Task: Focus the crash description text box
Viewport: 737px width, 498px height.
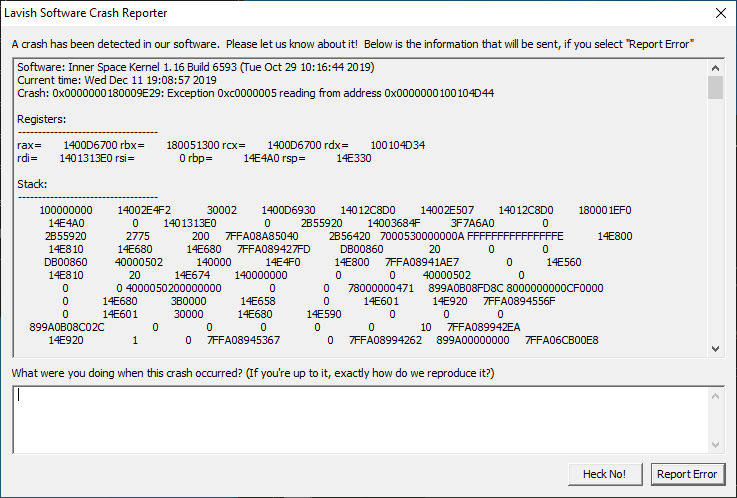Action: (x=360, y=420)
